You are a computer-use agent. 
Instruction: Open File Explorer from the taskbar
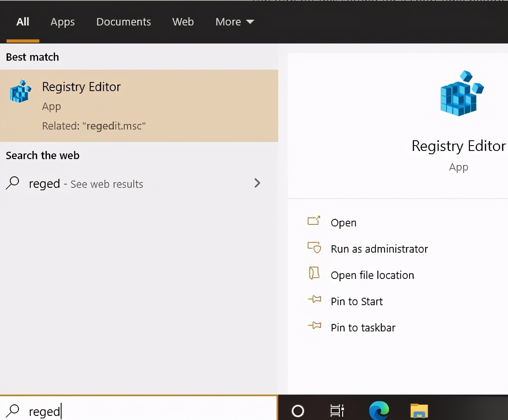[419, 410]
